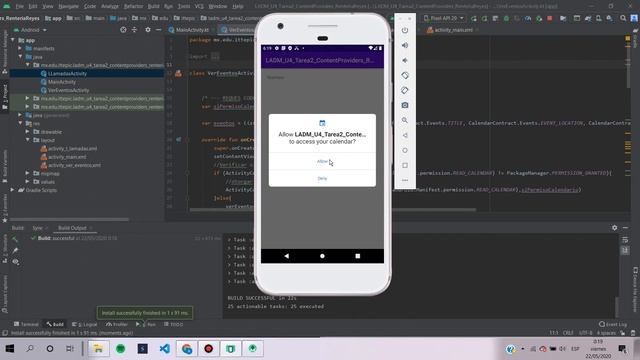
Task: Click the emulator power button
Action: pyautogui.click(x=404, y=31)
